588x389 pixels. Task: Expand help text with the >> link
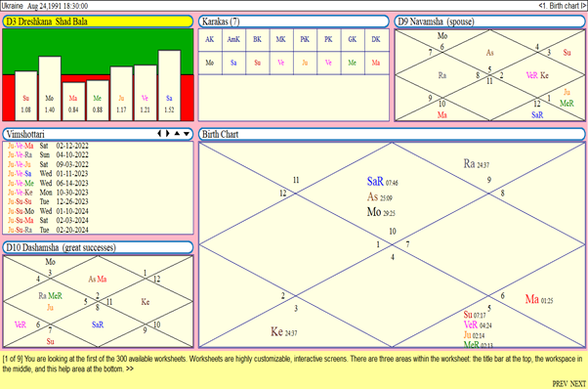129,369
